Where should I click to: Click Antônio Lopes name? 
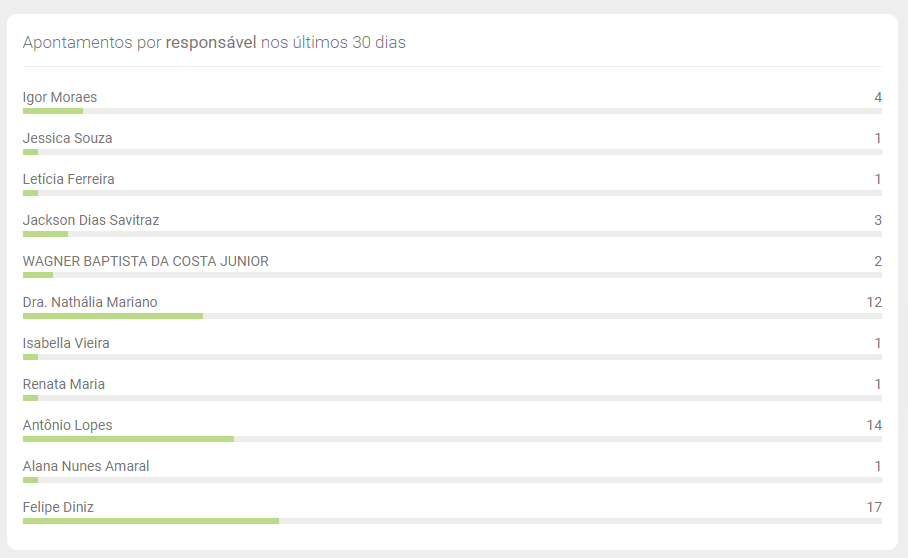pyautogui.click(x=67, y=425)
